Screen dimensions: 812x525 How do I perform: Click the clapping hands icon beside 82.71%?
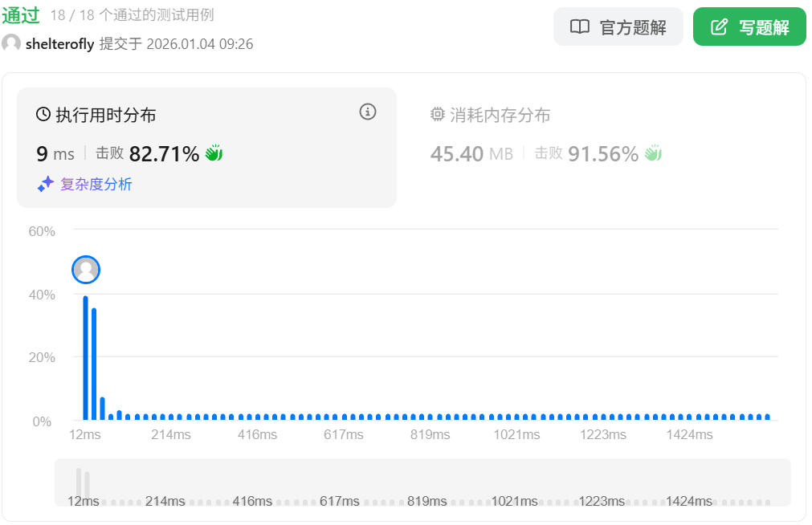214,153
